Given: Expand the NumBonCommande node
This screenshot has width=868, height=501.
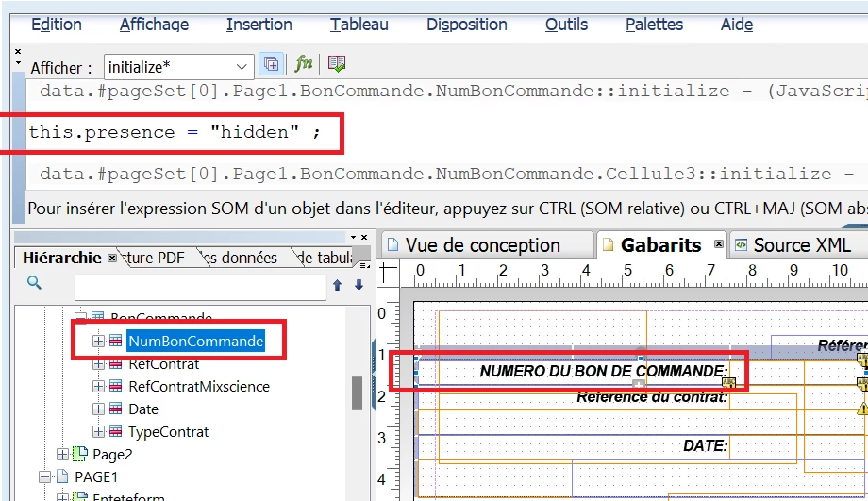Looking at the screenshot, I should [98, 341].
